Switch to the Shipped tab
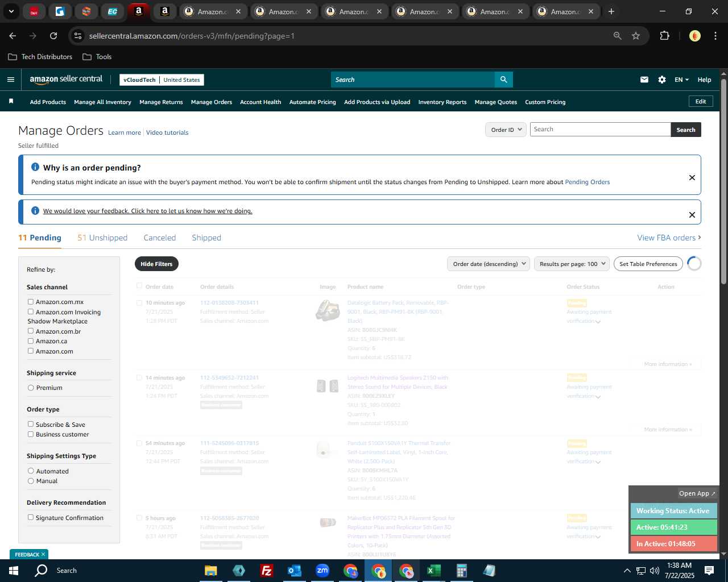 [x=206, y=238]
